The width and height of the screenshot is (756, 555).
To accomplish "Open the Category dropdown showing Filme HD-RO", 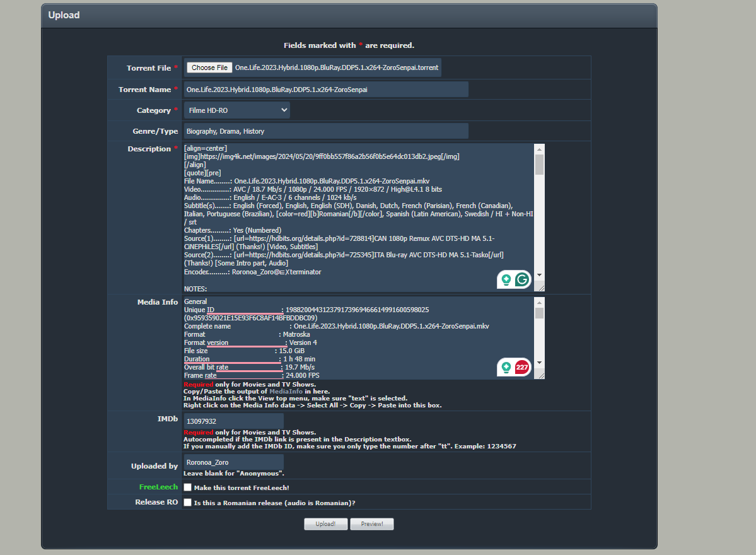I will point(237,110).
